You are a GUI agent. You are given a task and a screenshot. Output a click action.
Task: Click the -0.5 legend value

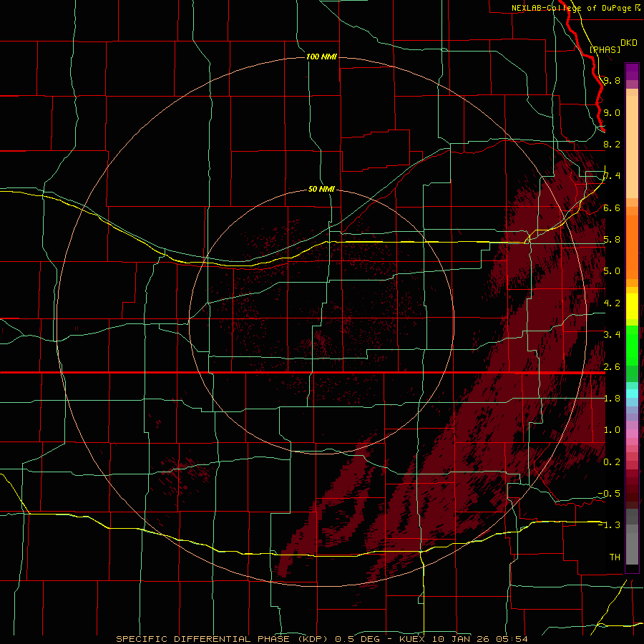[x=609, y=494]
